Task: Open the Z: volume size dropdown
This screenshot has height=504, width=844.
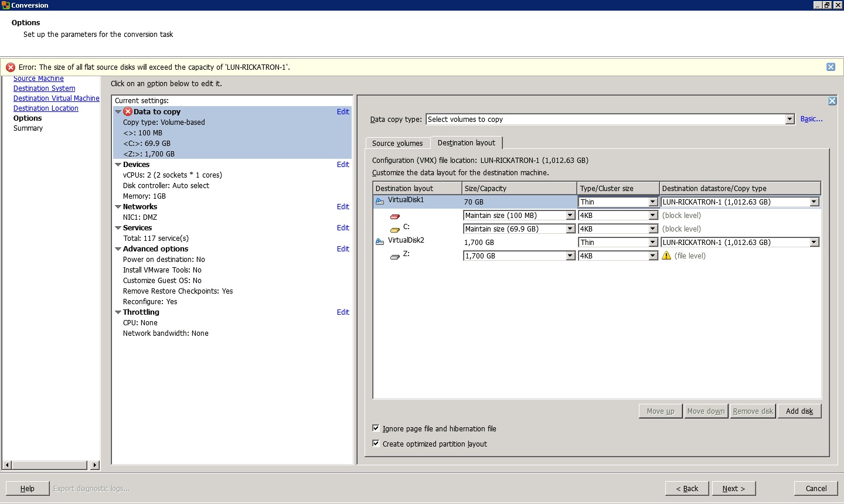Action: (570, 256)
